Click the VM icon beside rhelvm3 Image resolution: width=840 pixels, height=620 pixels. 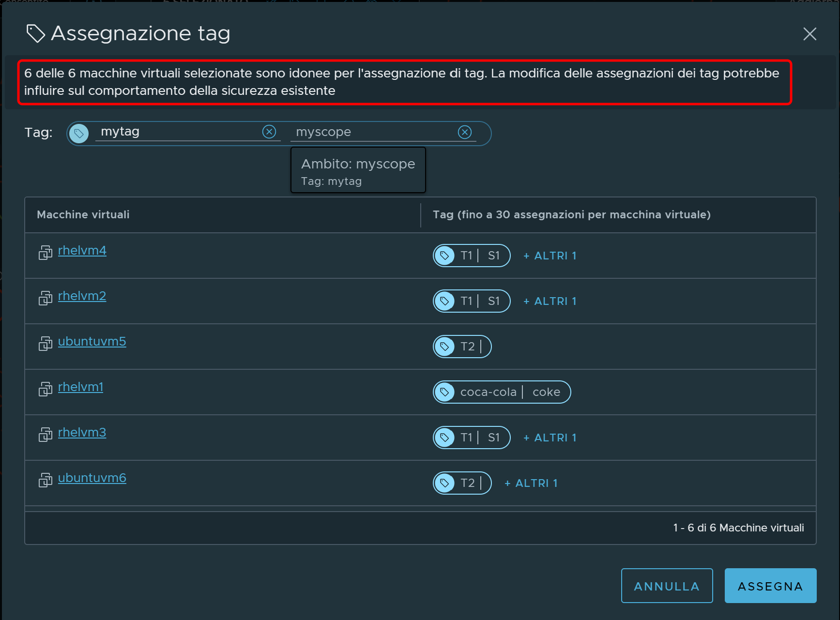point(46,435)
